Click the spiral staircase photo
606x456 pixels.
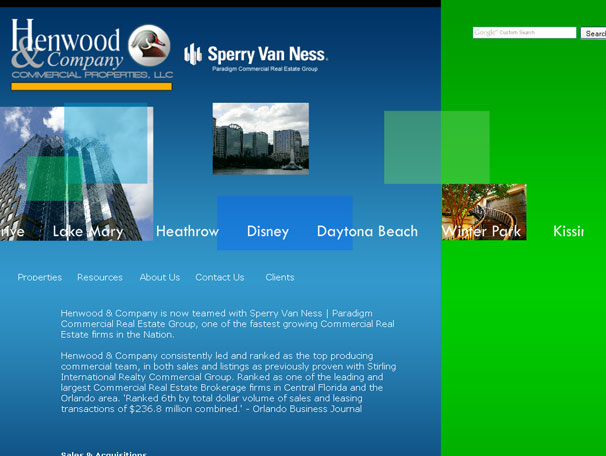click(x=484, y=212)
